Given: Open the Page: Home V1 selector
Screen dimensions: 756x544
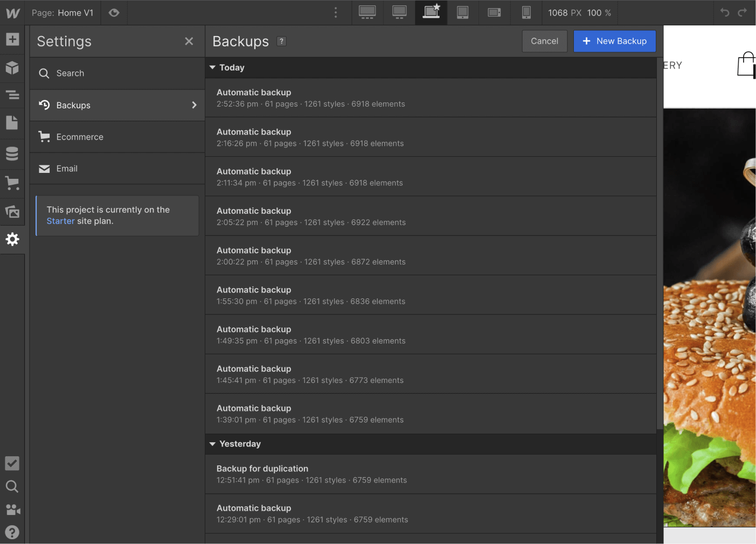Looking at the screenshot, I should 63,13.
